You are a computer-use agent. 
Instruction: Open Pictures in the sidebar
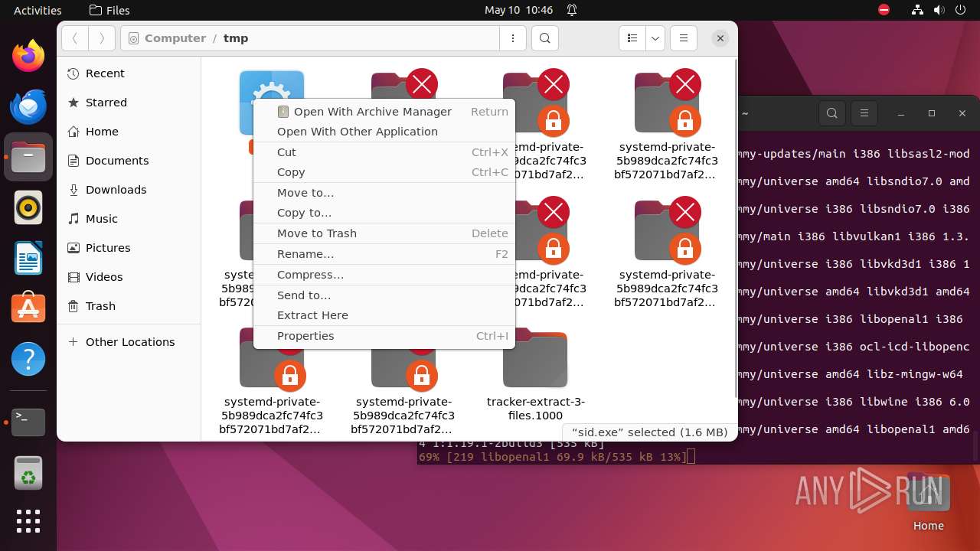click(129, 248)
